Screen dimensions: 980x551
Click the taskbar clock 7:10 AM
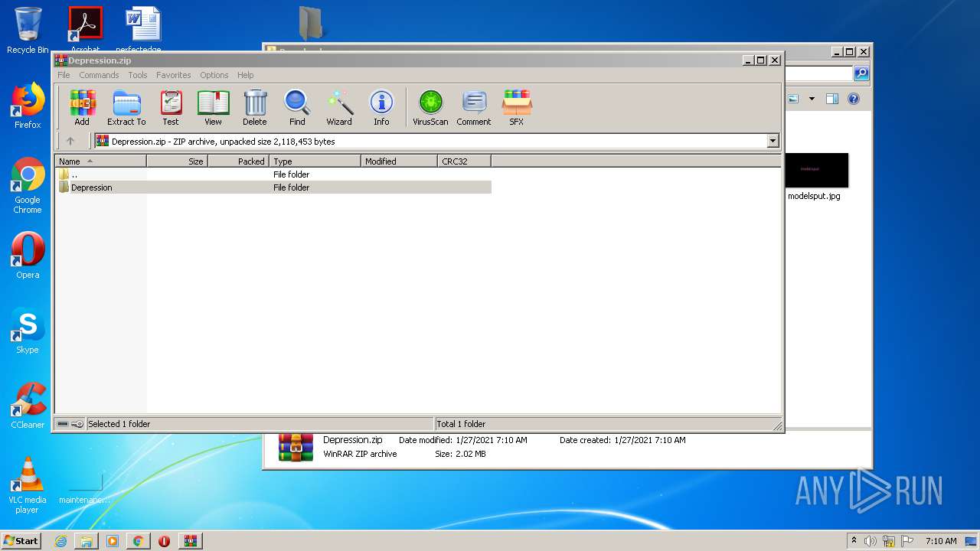pyautogui.click(x=941, y=541)
